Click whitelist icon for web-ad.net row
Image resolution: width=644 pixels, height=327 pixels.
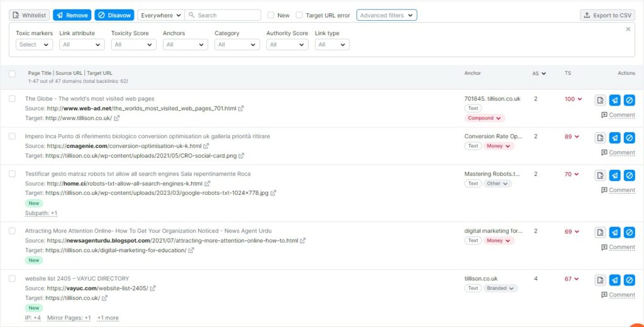pos(601,100)
